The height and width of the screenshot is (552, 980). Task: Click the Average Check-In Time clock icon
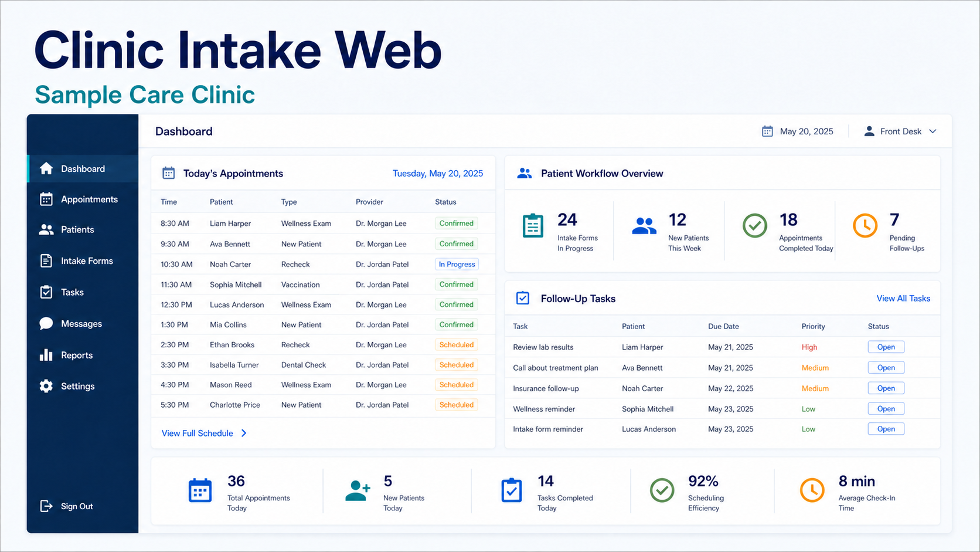pos(812,490)
